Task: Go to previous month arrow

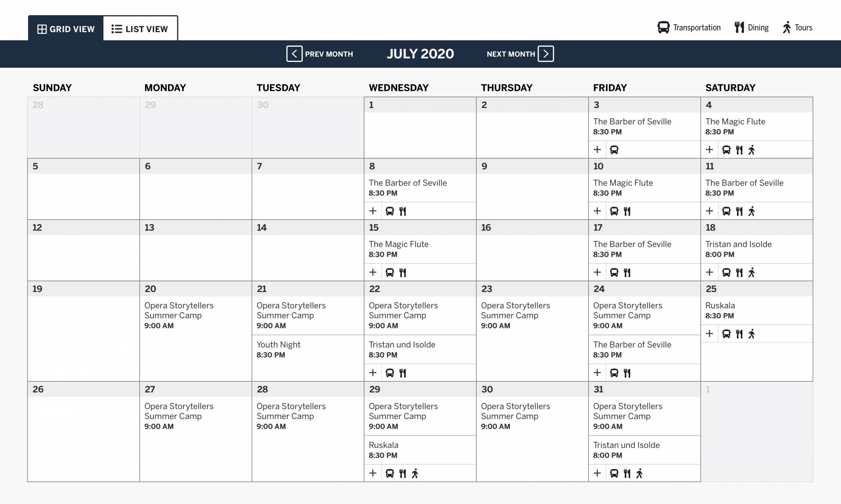Action: click(294, 54)
